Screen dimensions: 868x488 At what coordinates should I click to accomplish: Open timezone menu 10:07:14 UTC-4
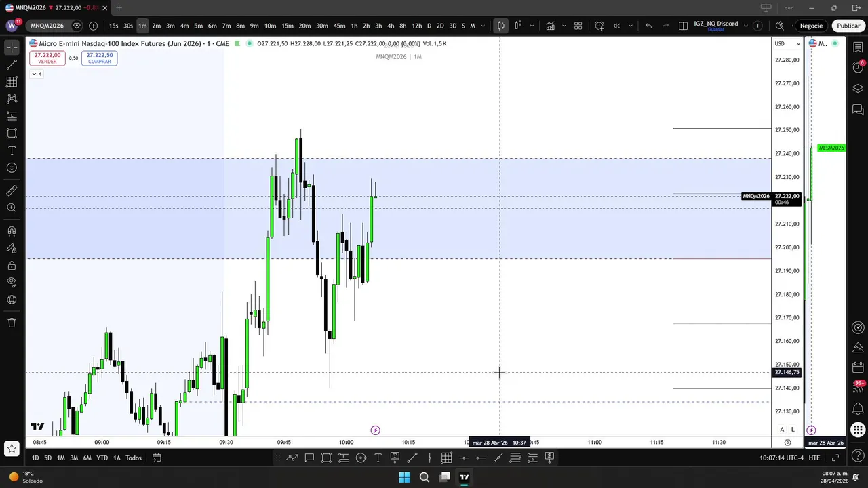[x=781, y=457]
